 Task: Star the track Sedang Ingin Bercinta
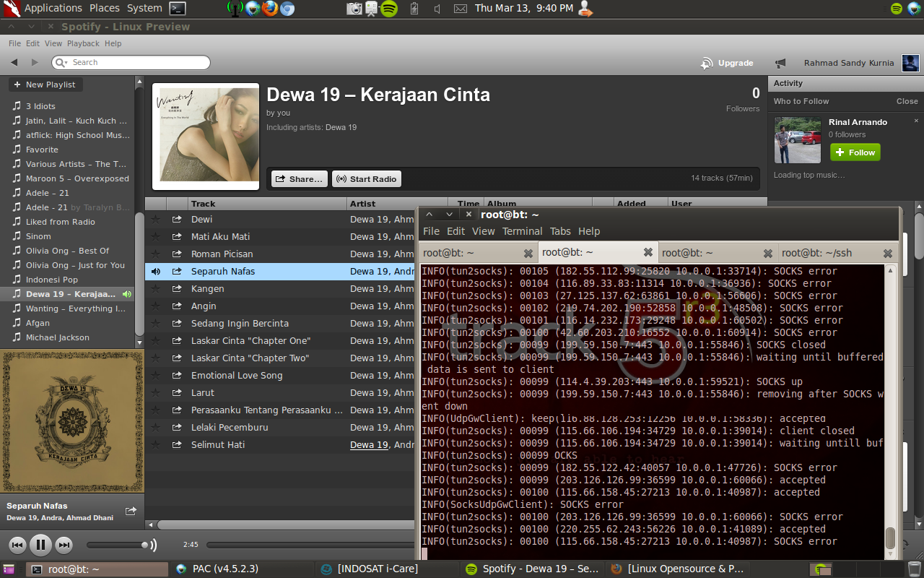coord(155,324)
